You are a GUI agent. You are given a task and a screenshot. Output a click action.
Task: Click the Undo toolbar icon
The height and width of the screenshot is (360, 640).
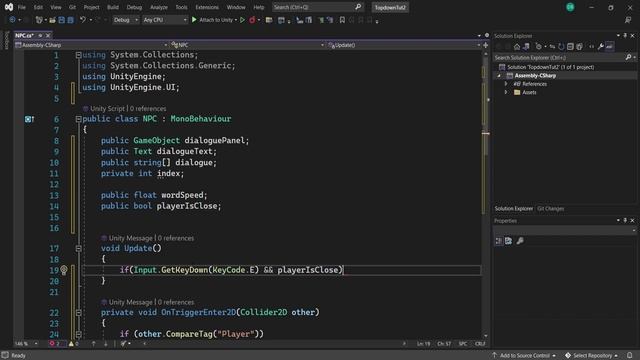coord(82,20)
